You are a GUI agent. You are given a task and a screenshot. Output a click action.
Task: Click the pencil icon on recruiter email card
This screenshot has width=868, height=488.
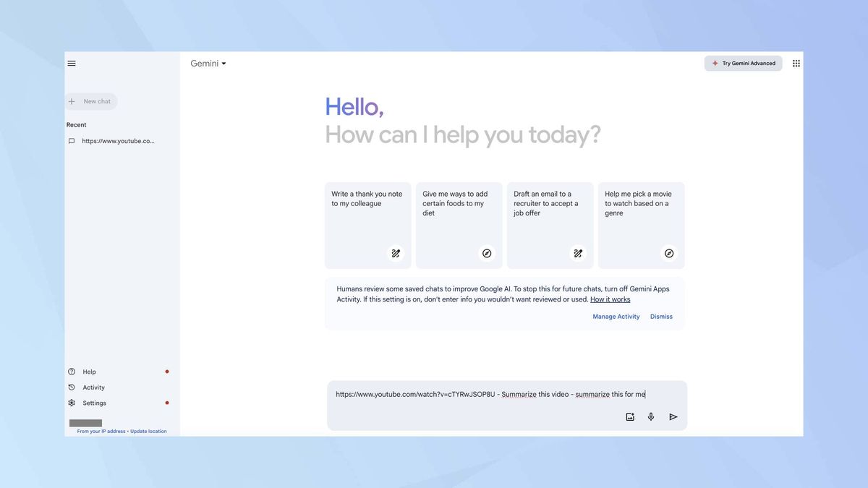tap(577, 253)
